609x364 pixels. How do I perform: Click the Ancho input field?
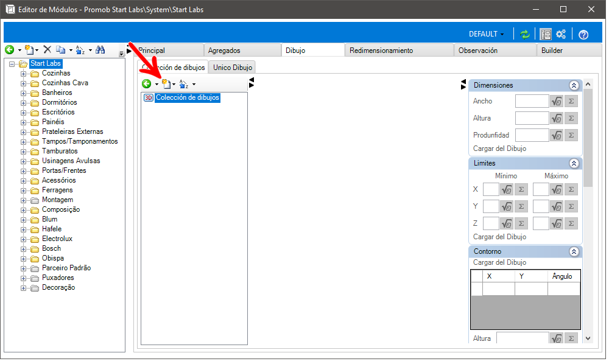tap(532, 101)
